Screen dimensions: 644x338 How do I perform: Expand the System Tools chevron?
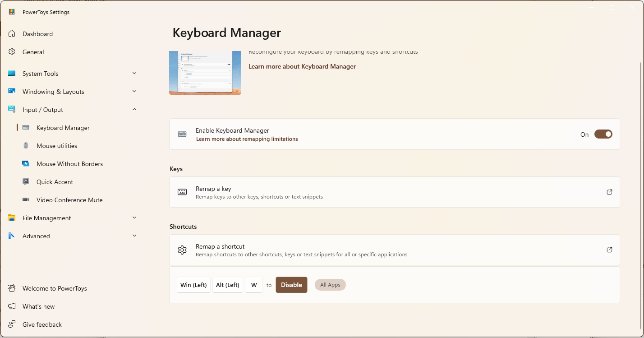click(134, 73)
